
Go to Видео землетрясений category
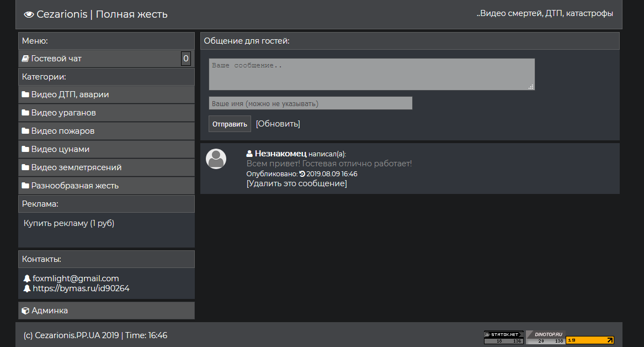pyautogui.click(x=76, y=167)
